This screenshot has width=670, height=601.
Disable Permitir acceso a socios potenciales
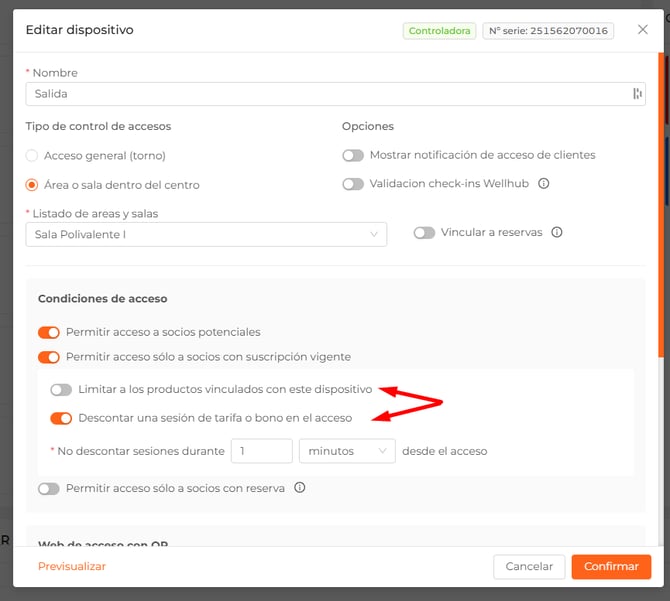click(x=49, y=332)
